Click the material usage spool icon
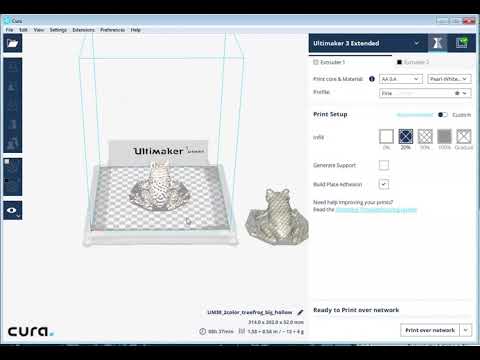This screenshot has height=360, width=480. [242, 331]
